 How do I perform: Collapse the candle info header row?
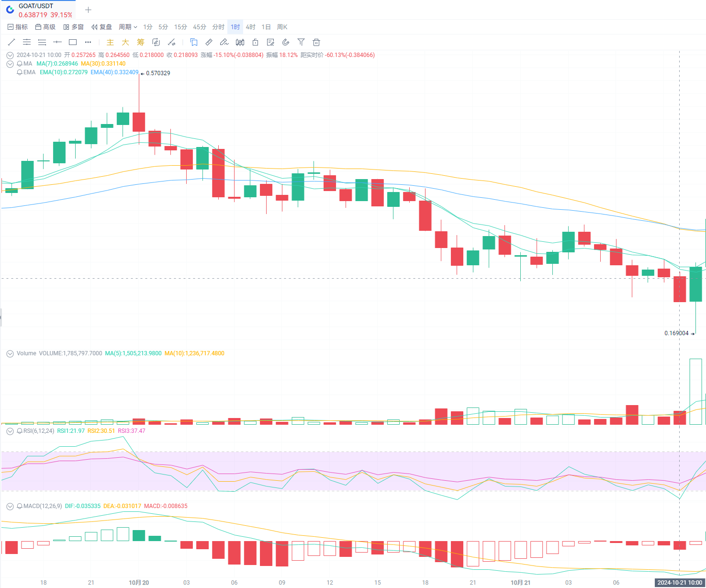10,55
